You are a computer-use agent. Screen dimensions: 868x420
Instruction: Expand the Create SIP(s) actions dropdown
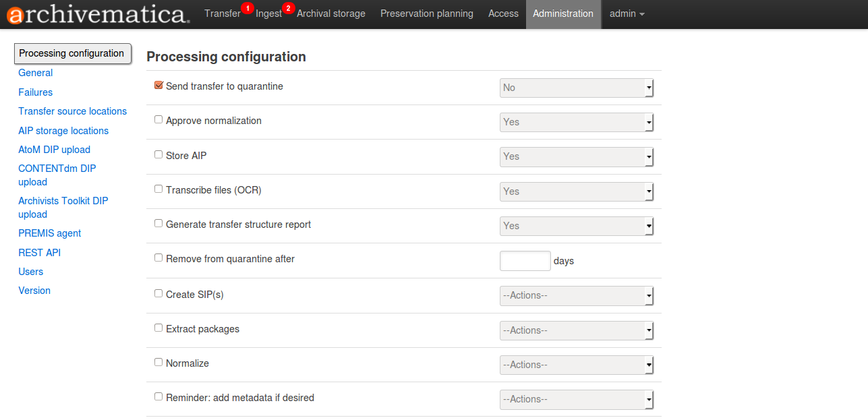coord(577,295)
